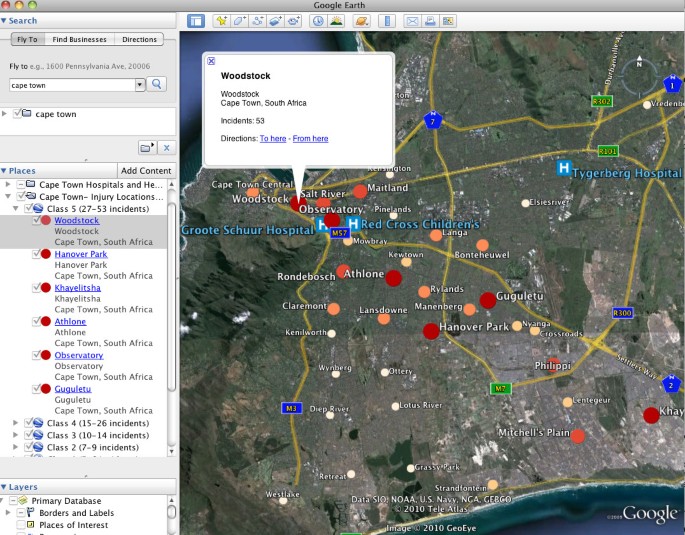
Task: Open the Fly to search history dropdown
Action: point(140,85)
